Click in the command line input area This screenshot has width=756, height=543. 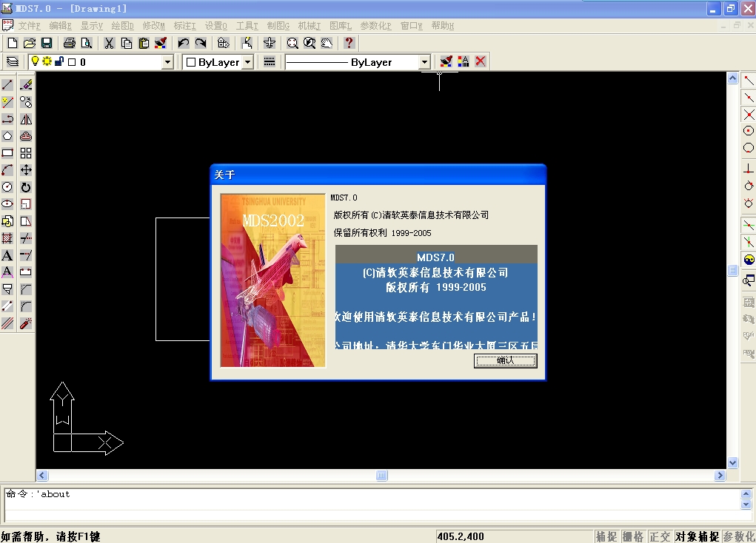coord(372,515)
